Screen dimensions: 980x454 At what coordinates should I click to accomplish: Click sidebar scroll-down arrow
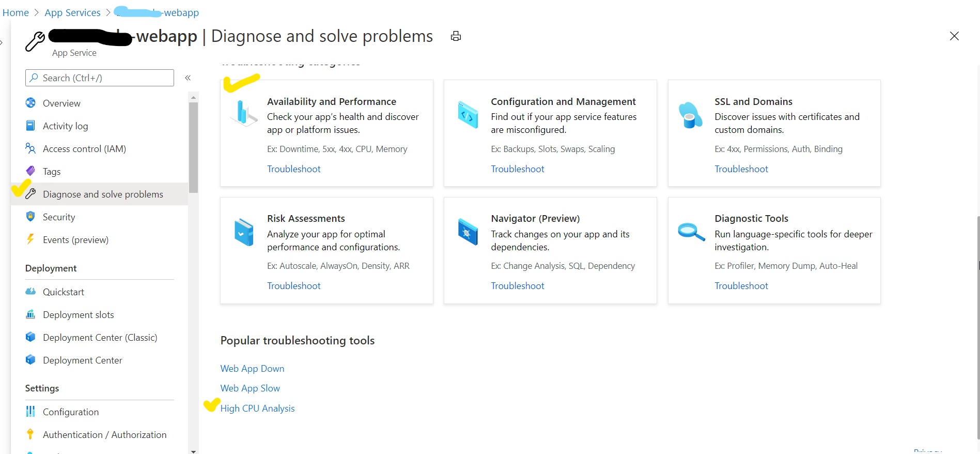193,451
